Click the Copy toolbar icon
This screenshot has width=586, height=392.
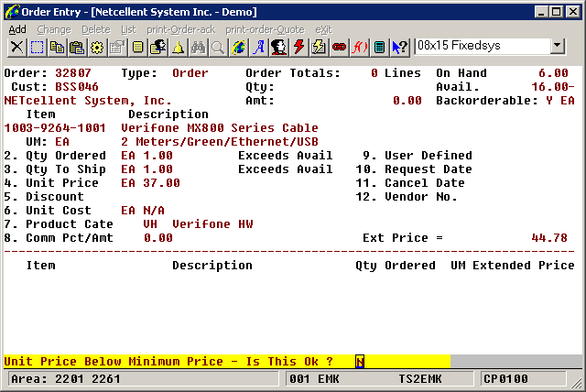(57, 48)
